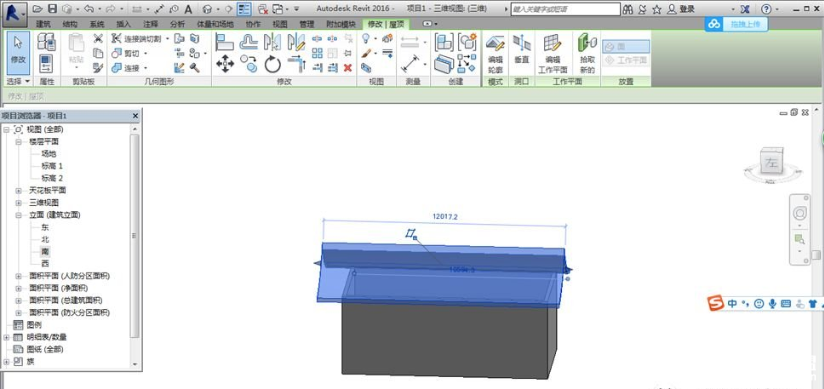Image resolution: width=824 pixels, height=389 pixels.
Task: Click the Demolish hammer icon in Geometry panel
Action: click(x=194, y=67)
